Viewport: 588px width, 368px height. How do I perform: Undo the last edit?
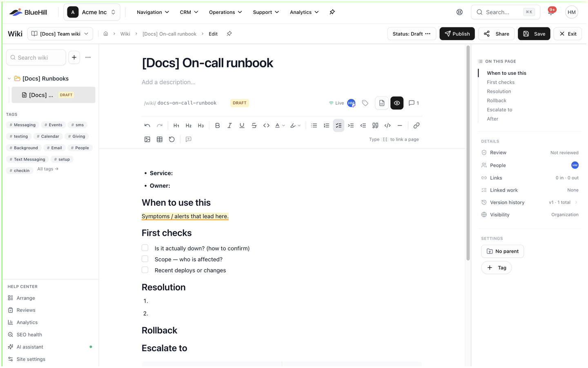click(147, 126)
